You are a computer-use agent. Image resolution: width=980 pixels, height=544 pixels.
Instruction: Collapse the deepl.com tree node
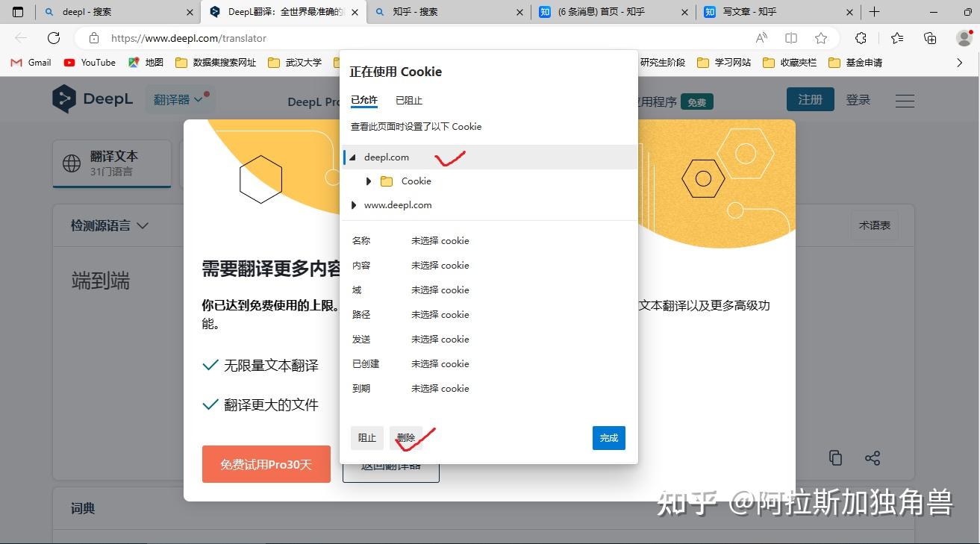click(x=353, y=157)
